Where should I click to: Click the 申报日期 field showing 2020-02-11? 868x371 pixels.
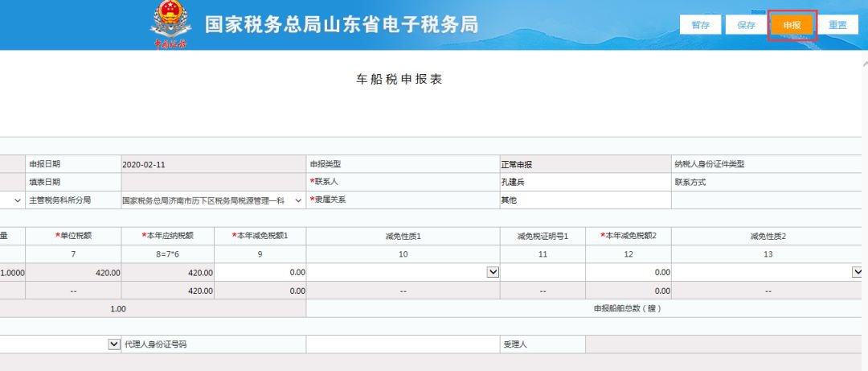pos(212,164)
